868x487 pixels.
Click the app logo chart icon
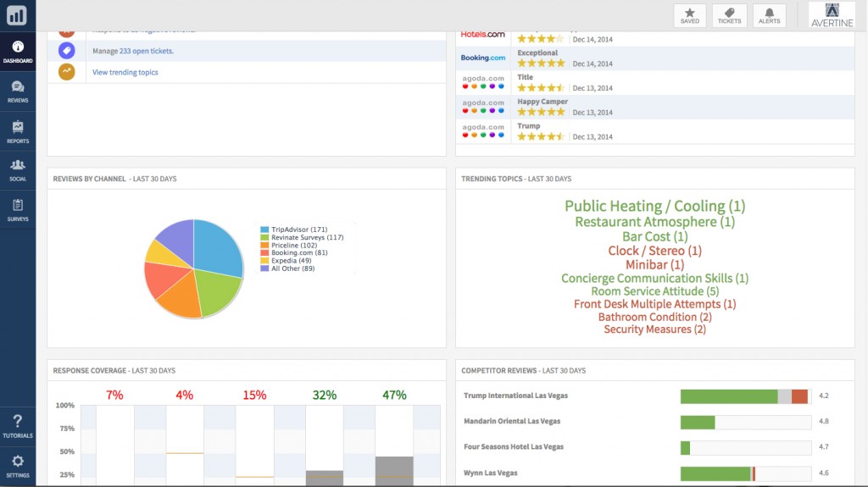tap(17, 15)
